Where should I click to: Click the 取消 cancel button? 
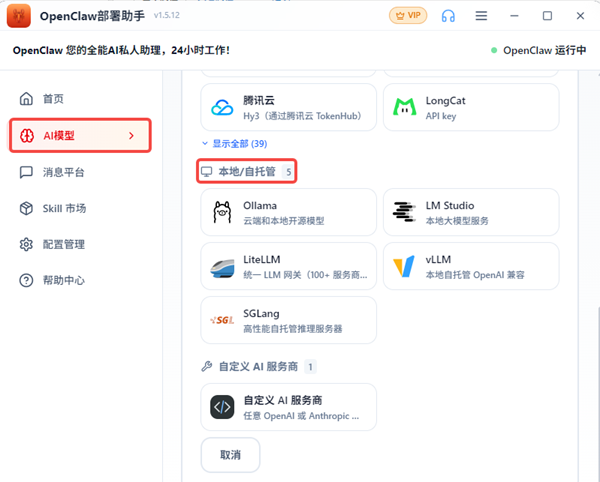point(230,455)
